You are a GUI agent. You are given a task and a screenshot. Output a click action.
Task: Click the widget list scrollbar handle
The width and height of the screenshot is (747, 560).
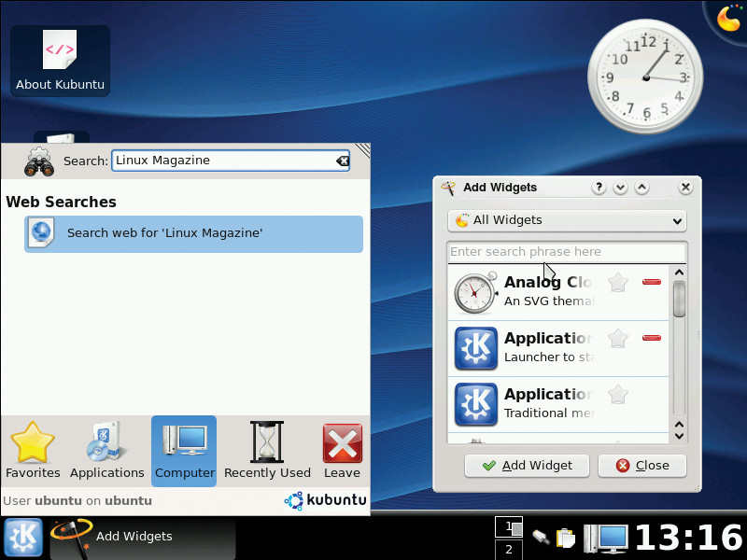[680, 299]
